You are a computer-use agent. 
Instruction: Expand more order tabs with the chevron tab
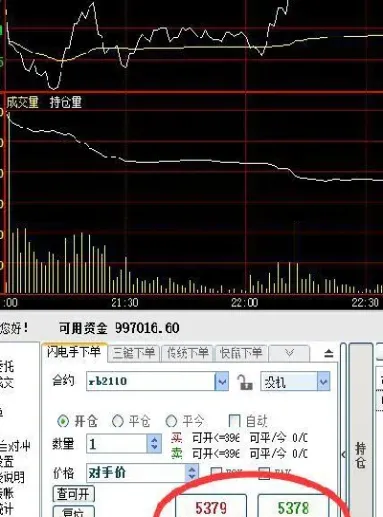289,353
